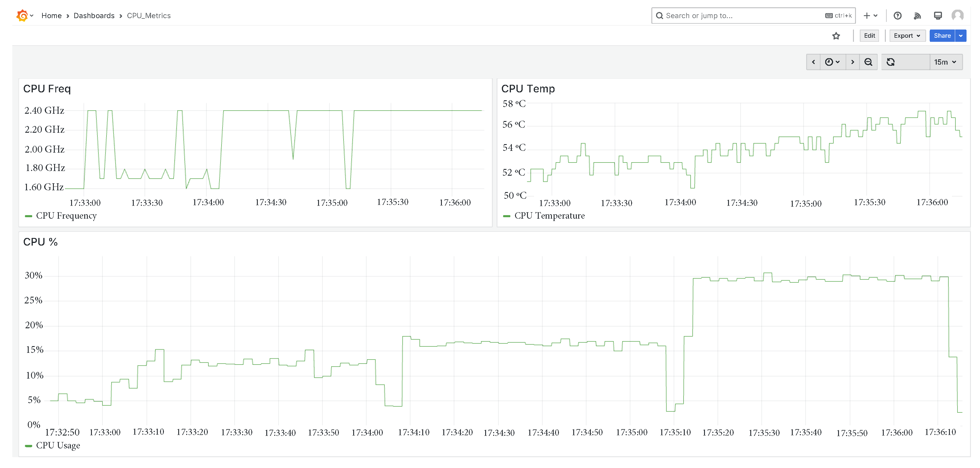Open the time picker clock dropdown

coord(832,62)
